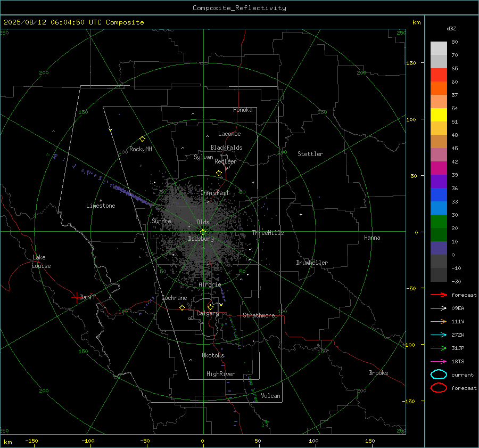Screen dimensions: 479x448
Task: Click the RockyMH map label
Action: [141, 149]
